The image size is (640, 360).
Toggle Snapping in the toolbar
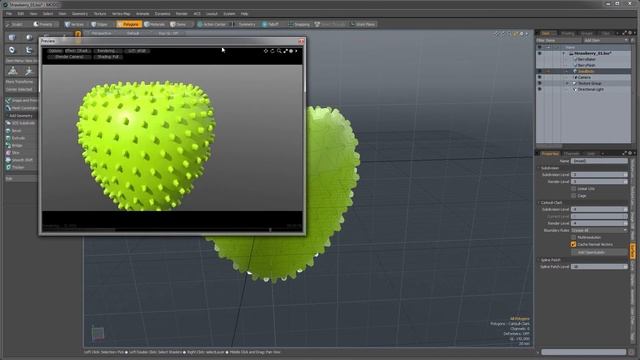299,24
